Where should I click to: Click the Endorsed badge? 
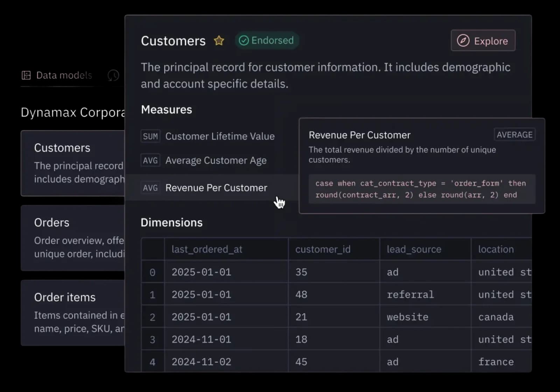[x=267, y=40]
